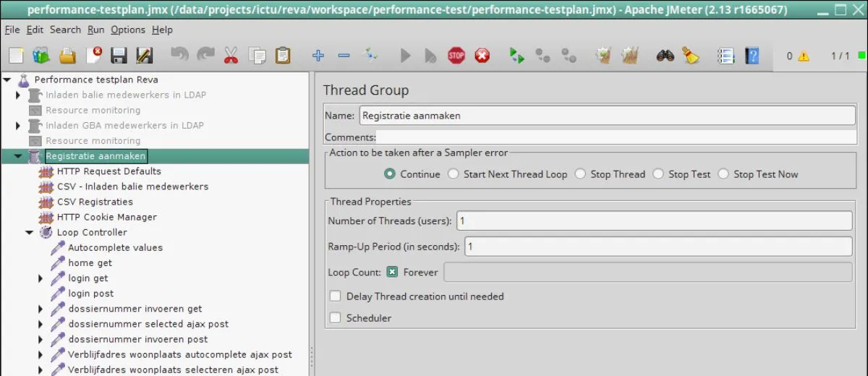This screenshot has height=376, width=868.
Task: Select CSV Registraties config element
Action: tap(95, 202)
